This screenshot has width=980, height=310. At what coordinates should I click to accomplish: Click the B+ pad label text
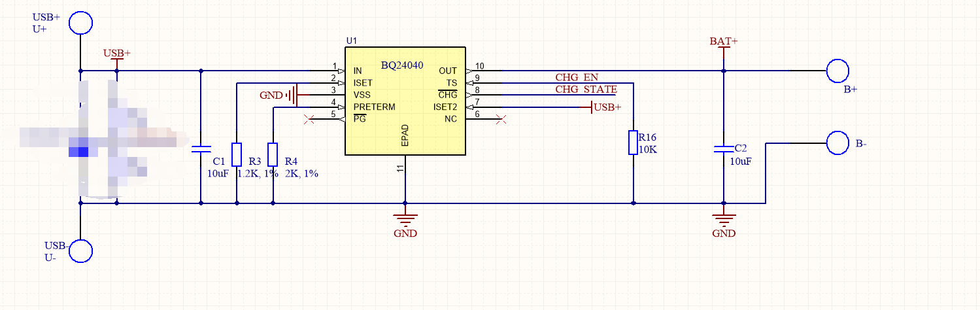tap(850, 90)
